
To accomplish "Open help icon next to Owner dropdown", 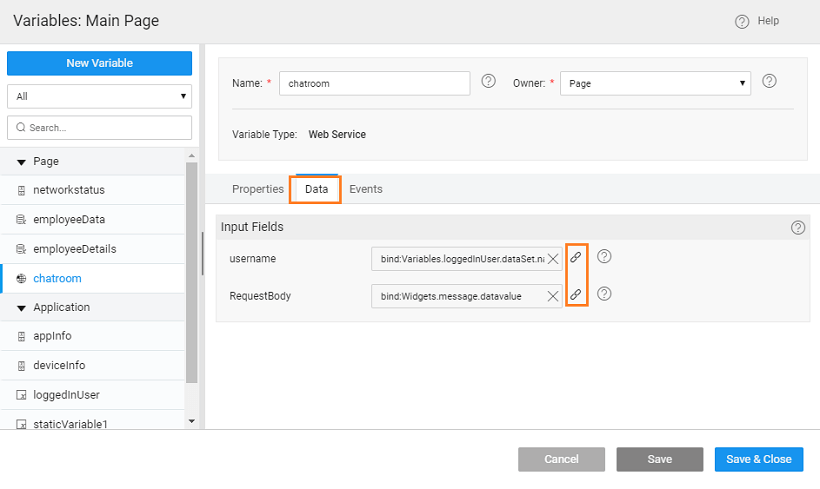I will tap(769, 82).
